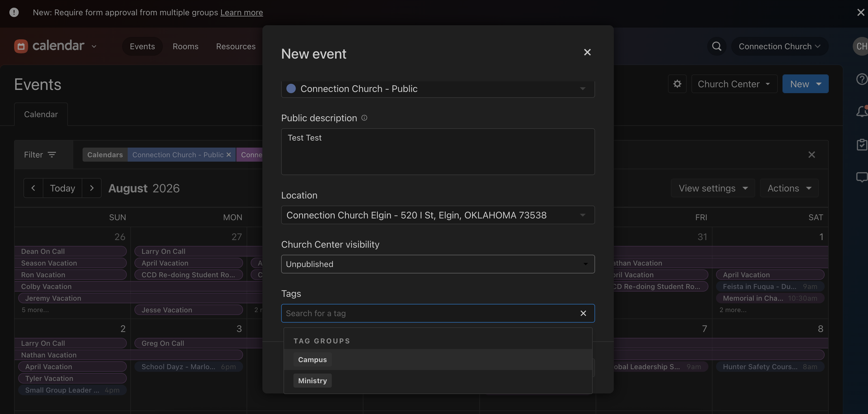Switch to the Rooms tab

185,46
